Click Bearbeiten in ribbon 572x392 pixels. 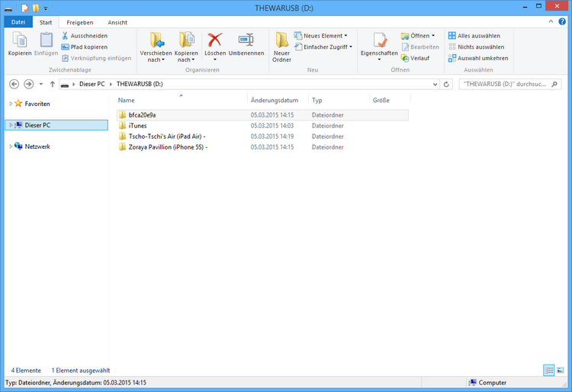[x=420, y=47]
